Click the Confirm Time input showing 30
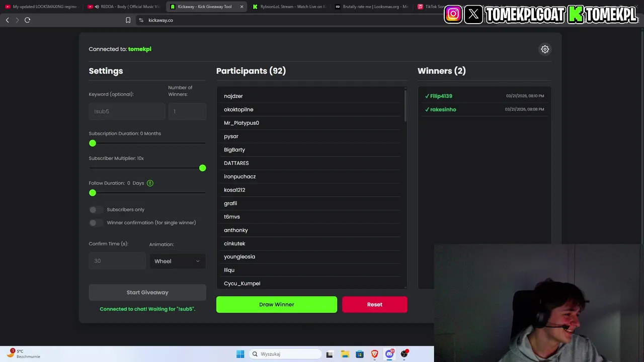 [117, 261]
